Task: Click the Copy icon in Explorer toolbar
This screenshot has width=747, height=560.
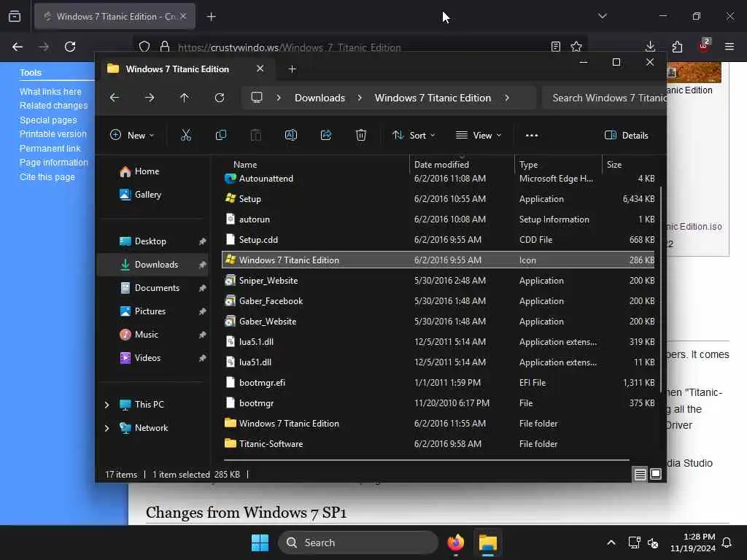Action: tap(220, 135)
